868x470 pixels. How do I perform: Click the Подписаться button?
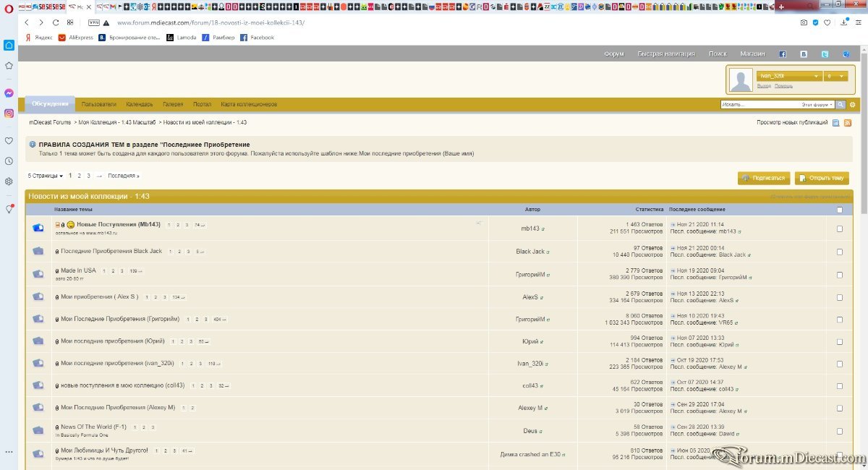point(764,179)
